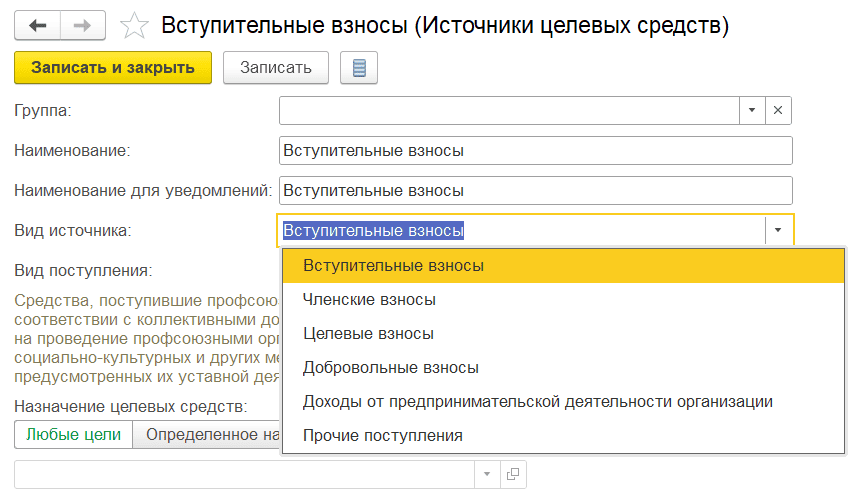Expand the Группа dropdown arrow
This screenshot has height=494, width=862.
tap(752, 110)
